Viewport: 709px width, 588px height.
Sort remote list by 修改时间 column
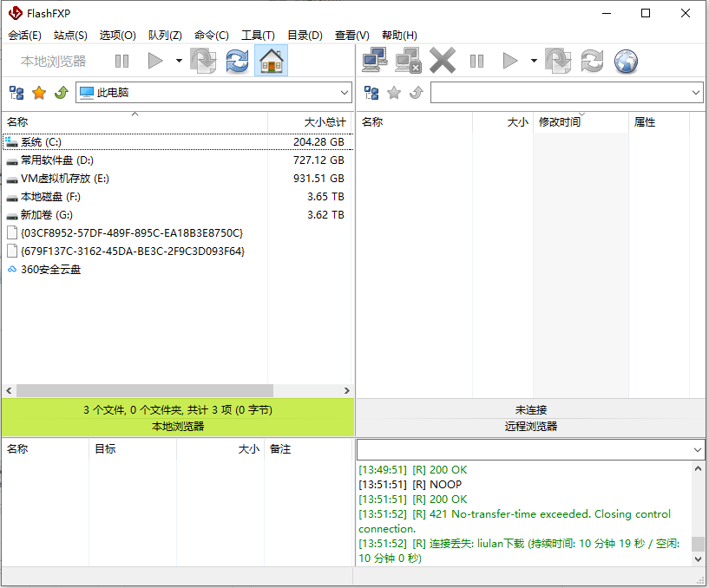coord(581,122)
